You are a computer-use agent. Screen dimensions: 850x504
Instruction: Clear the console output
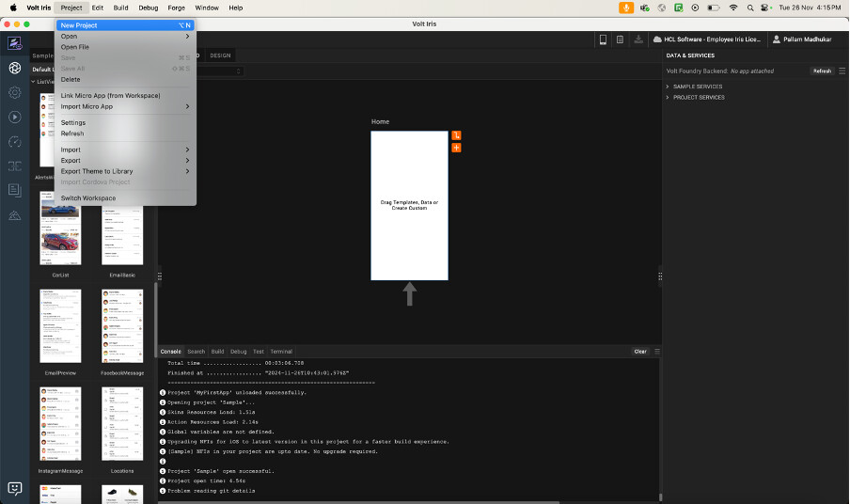pyautogui.click(x=640, y=352)
